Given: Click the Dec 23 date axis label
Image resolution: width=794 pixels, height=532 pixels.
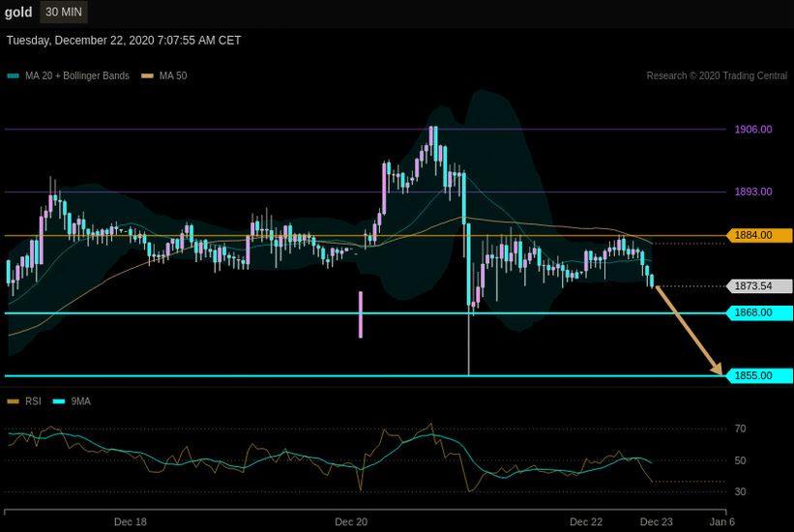Looking at the screenshot, I should point(657,522).
